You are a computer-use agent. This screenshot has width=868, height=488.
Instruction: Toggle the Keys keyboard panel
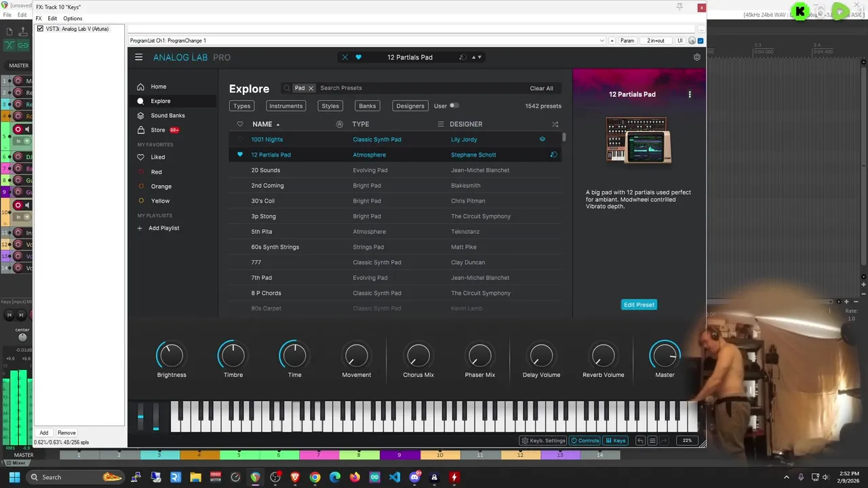tap(616, 441)
